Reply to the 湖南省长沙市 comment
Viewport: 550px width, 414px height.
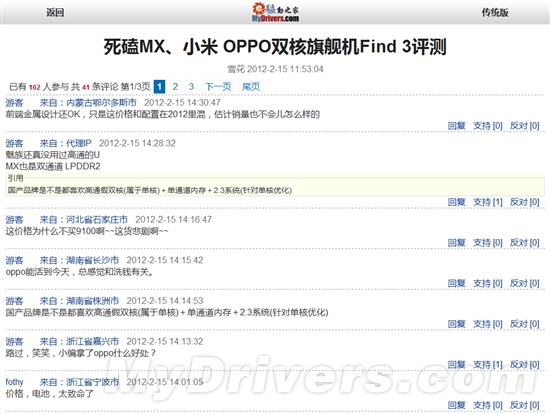[456, 283]
